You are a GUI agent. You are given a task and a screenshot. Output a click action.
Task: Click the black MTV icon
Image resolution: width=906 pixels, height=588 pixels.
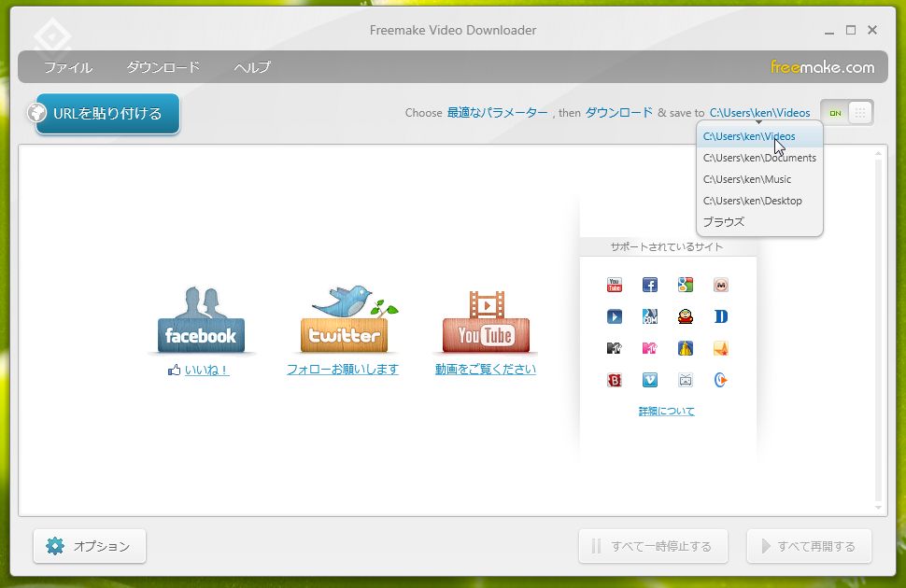click(x=615, y=348)
